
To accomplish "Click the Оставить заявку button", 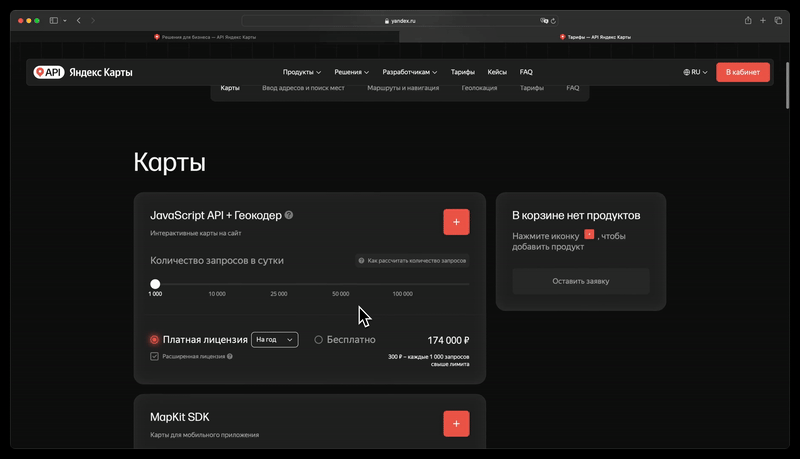I will [x=581, y=281].
